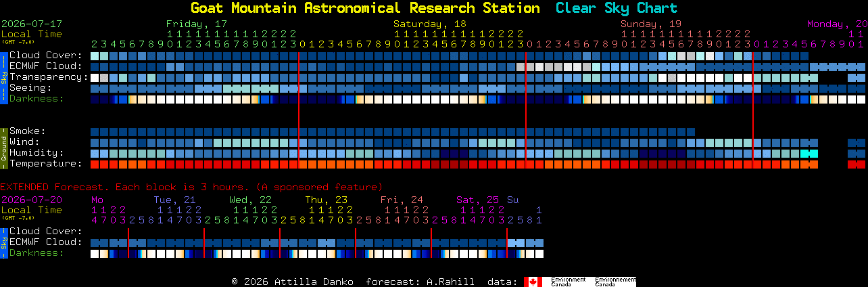Click the 'Local Time' label below 2026-07-17
868x287 pixels.
pyautogui.click(x=32, y=34)
